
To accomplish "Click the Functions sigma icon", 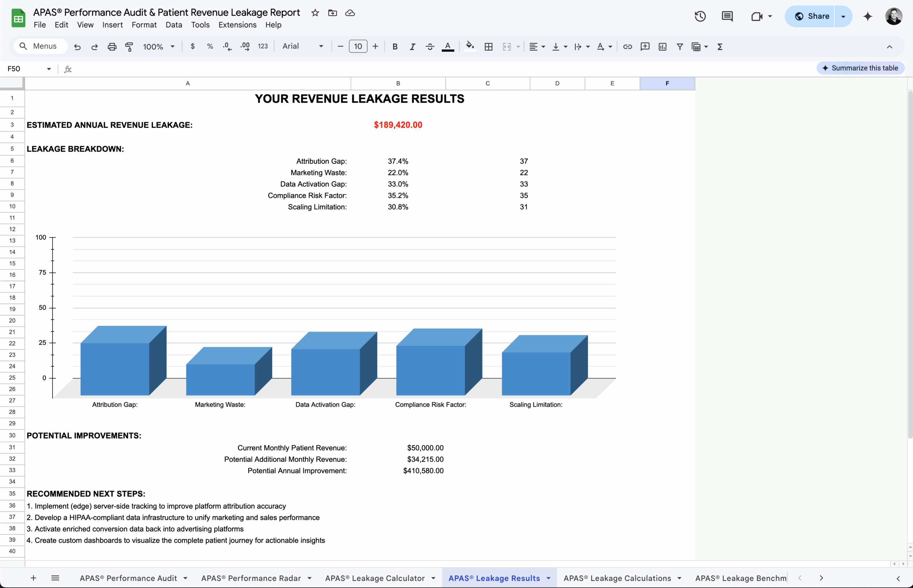I will [x=720, y=47].
